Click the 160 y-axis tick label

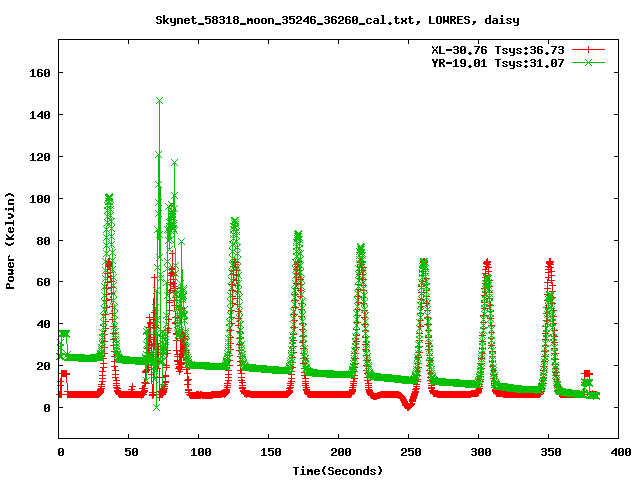pyautogui.click(x=40, y=73)
